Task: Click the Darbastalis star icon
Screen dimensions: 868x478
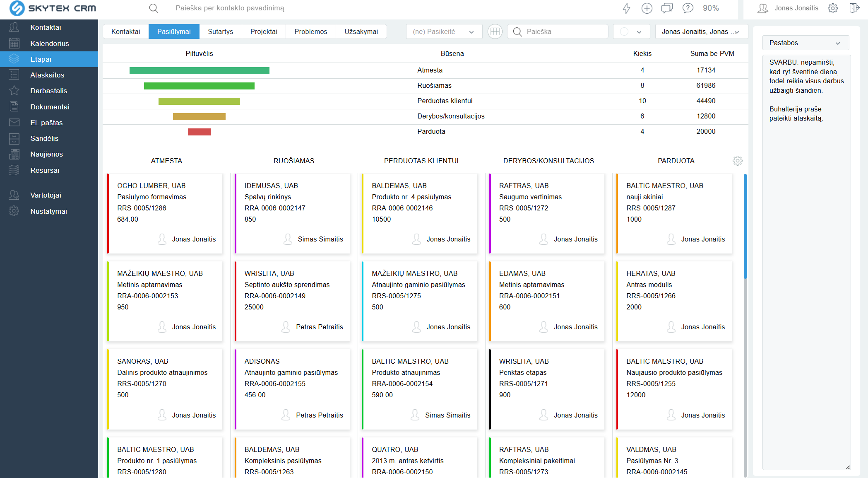Action: tap(14, 91)
